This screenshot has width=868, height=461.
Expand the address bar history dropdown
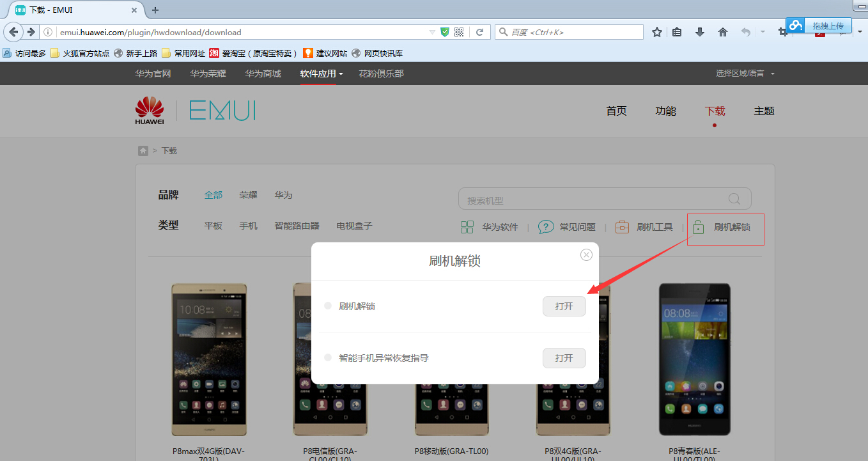432,32
